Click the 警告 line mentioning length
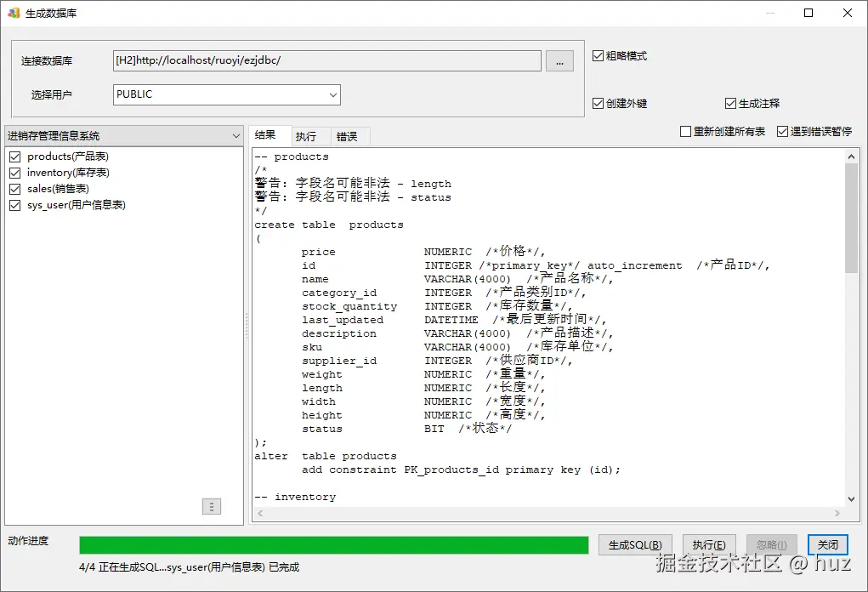Viewport: 868px width, 592px height. [x=353, y=184]
